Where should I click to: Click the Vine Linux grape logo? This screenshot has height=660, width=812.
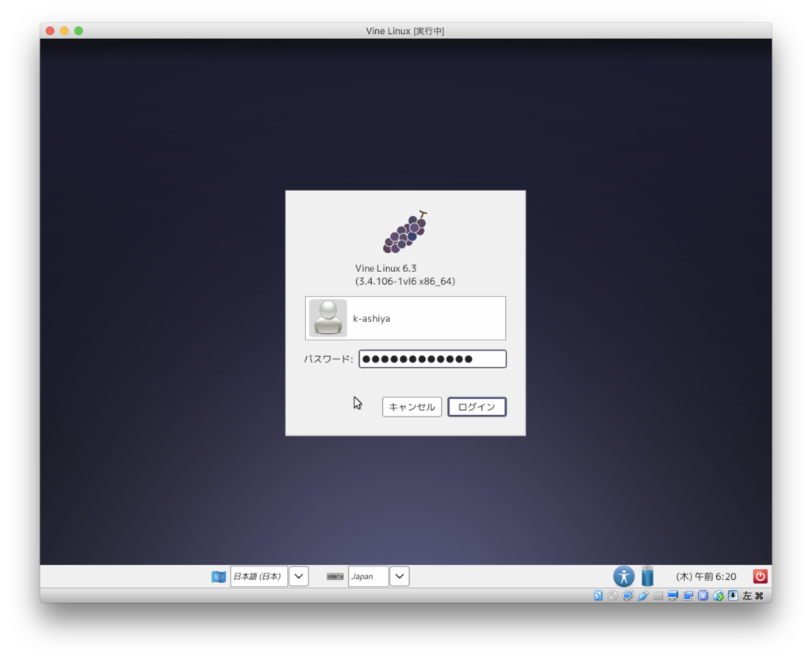pyautogui.click(x=405, y=232)
